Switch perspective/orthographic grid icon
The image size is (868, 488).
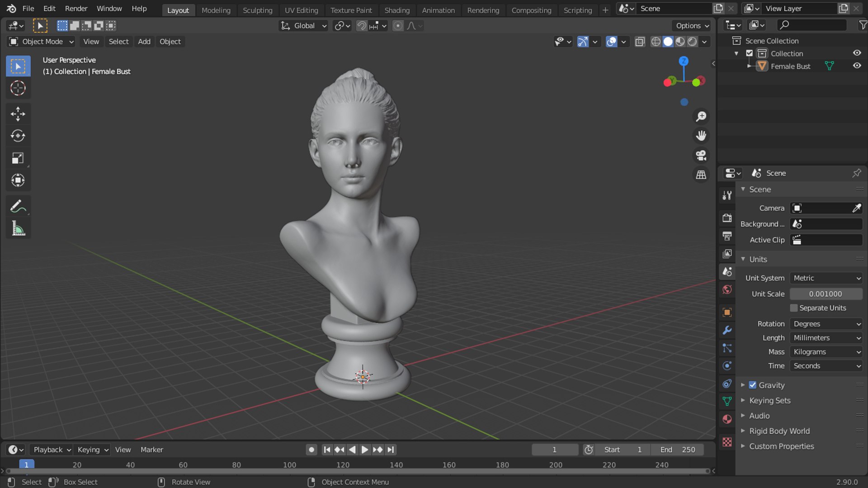click(x=701, y=175)
